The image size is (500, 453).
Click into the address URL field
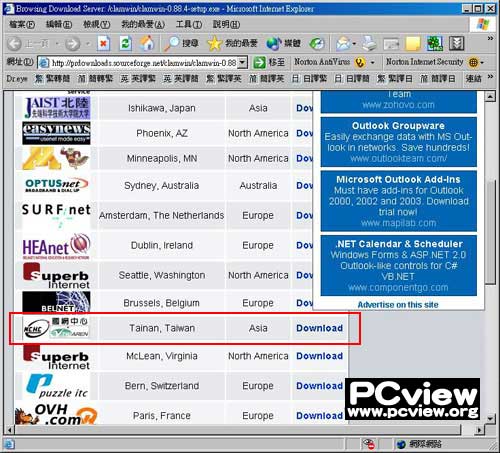[x=143, y=62]
